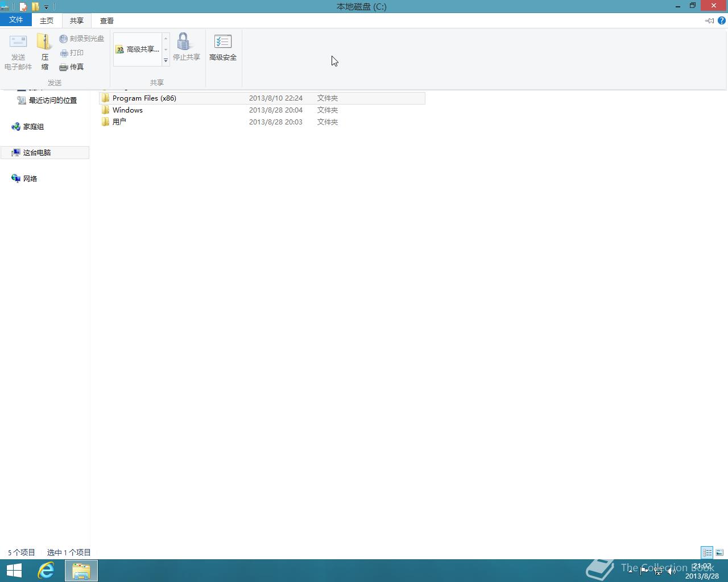The width and height of the screenshot is (728, 582).
Task: Show hidden tray icons arrow
Action: pyautogui.click(x=630, y=571)
